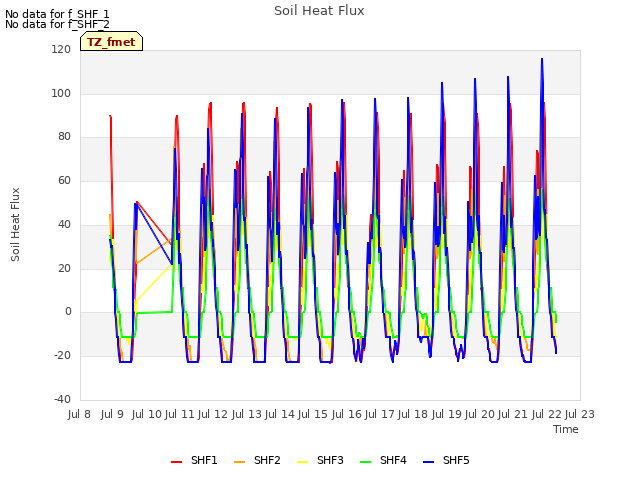
Task: Click the 60 y-axis tick label
Action: [64, 180]
